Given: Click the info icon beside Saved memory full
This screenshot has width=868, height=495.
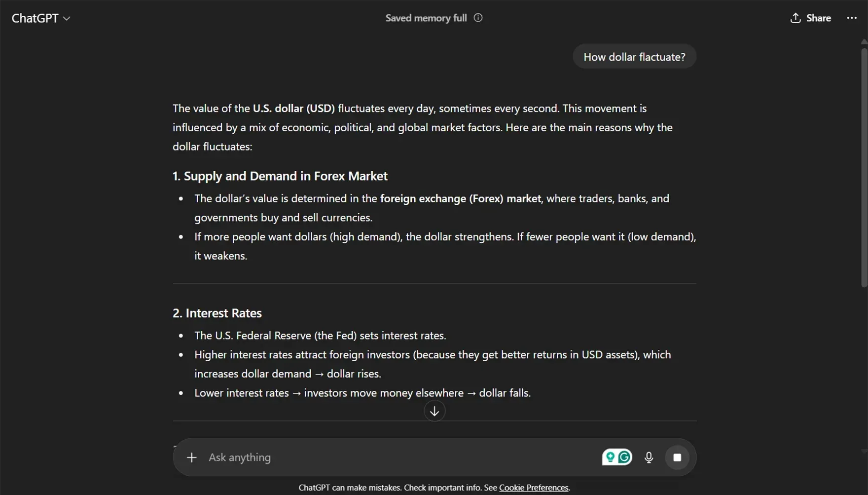Looking at the screenshot, I should click(478, 18).
